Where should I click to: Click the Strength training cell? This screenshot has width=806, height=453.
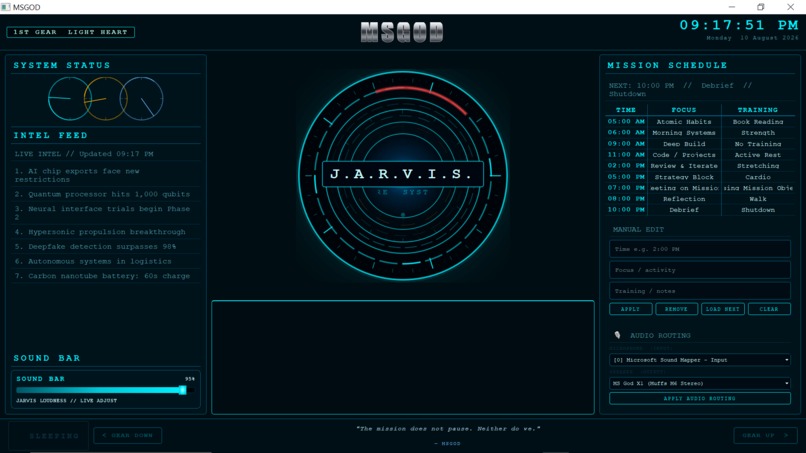click(x=758, y=133)
